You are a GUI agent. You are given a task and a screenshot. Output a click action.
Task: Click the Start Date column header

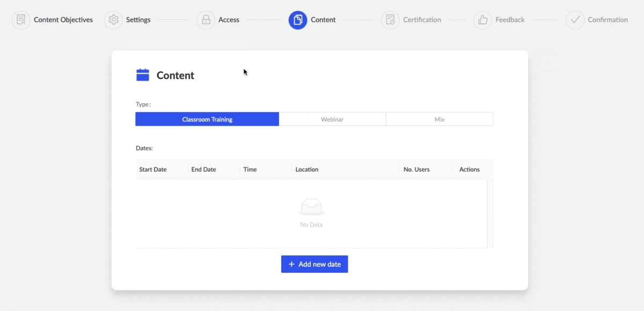[x=152, y=169]
